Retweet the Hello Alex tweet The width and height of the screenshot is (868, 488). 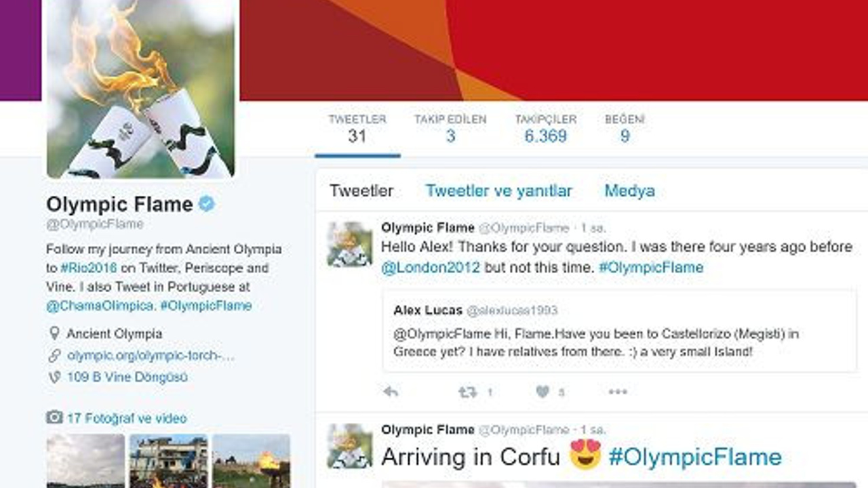[x=467, y=392]
